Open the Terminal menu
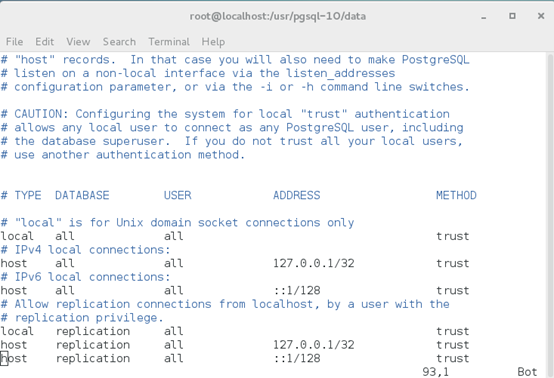This screenshot has height=378, width=554. coord(169,42)
